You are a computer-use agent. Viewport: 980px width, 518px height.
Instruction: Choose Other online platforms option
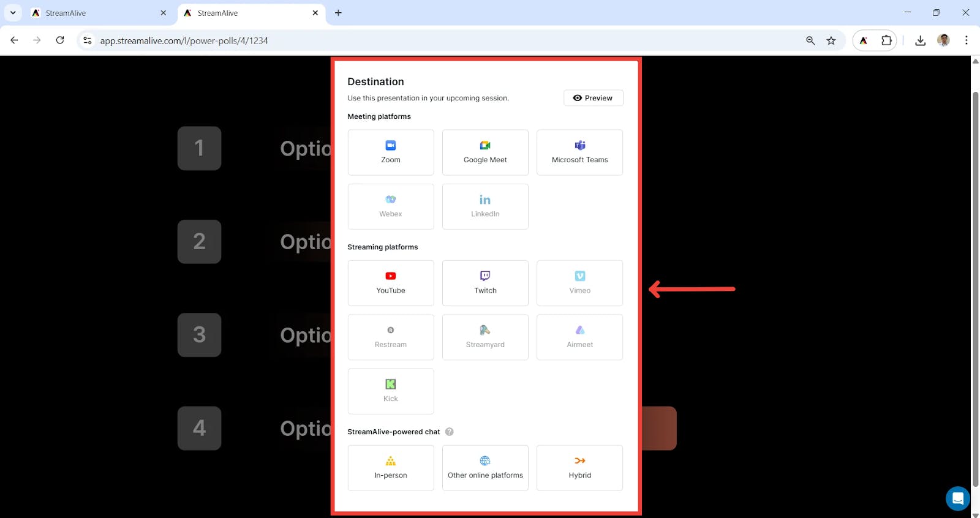click(x=485, y=468)
